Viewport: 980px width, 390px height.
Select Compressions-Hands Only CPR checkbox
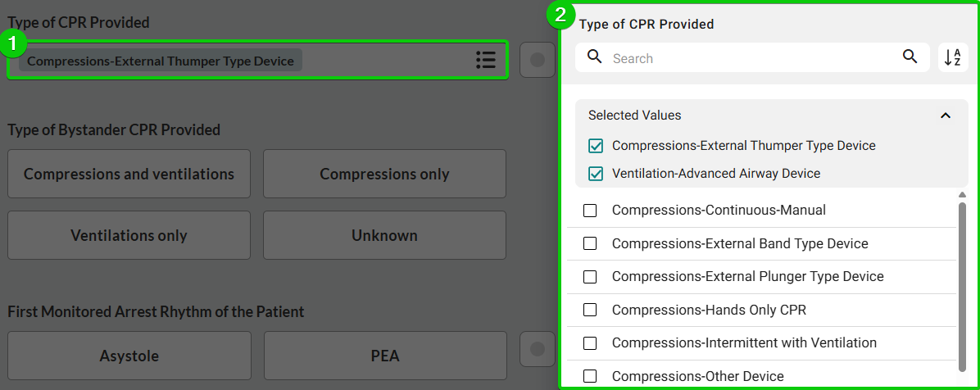click(x=590, y=310)
